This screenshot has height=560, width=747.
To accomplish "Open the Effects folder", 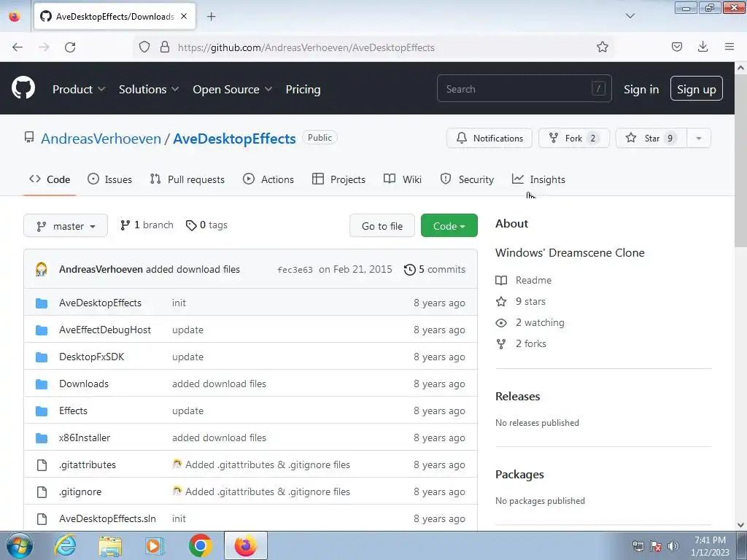I will point(74,411).
